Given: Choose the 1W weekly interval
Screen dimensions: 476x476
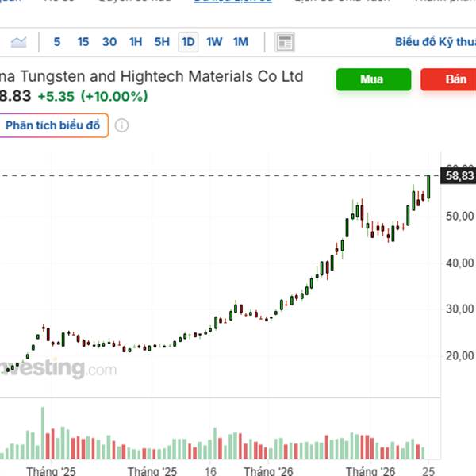Looking at the screenshot, I should click(x=214, y=42).
